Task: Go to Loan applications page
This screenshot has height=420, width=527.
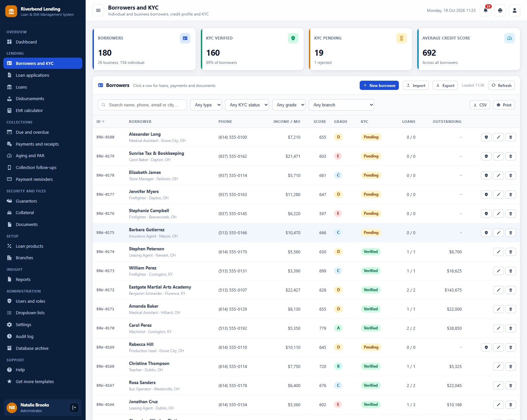Action: pos(43,75)
